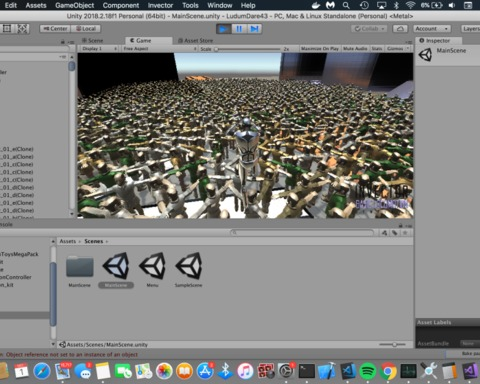Adjust the game view Scale slider
This screenshot has height=384, width=480.
tap(248, 49)
